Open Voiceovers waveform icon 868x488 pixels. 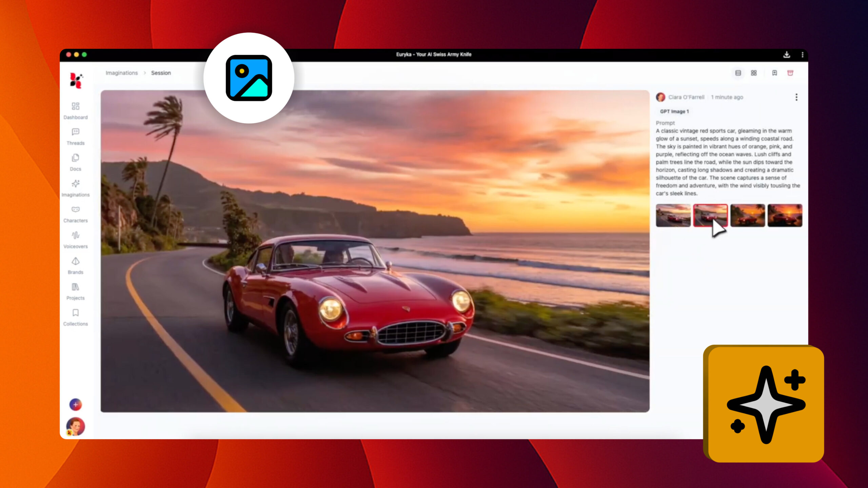pyautogui.click(x=75, y=236)
